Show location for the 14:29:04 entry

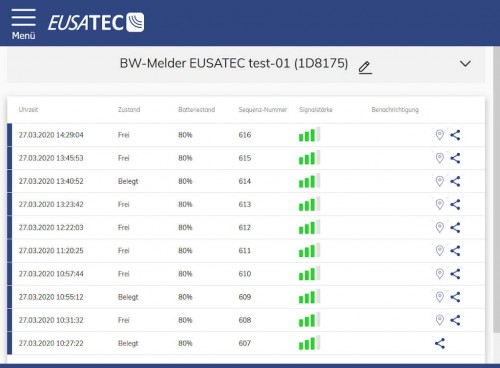pos(440,135)
